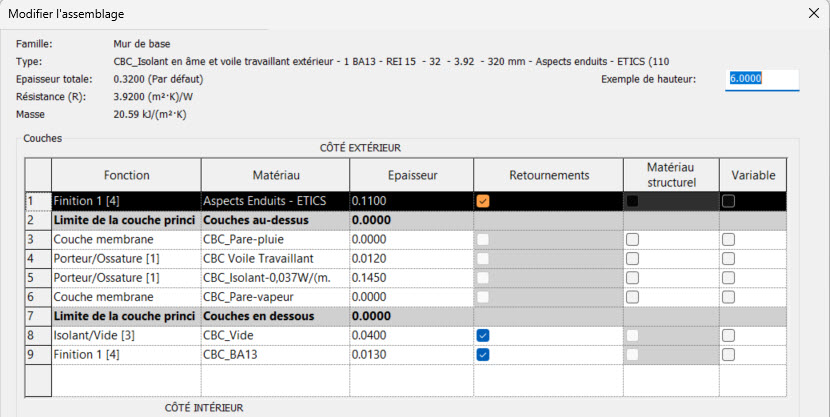Open function cell Couche membrane in row 3
830x417 pixels.
[125, 239]
